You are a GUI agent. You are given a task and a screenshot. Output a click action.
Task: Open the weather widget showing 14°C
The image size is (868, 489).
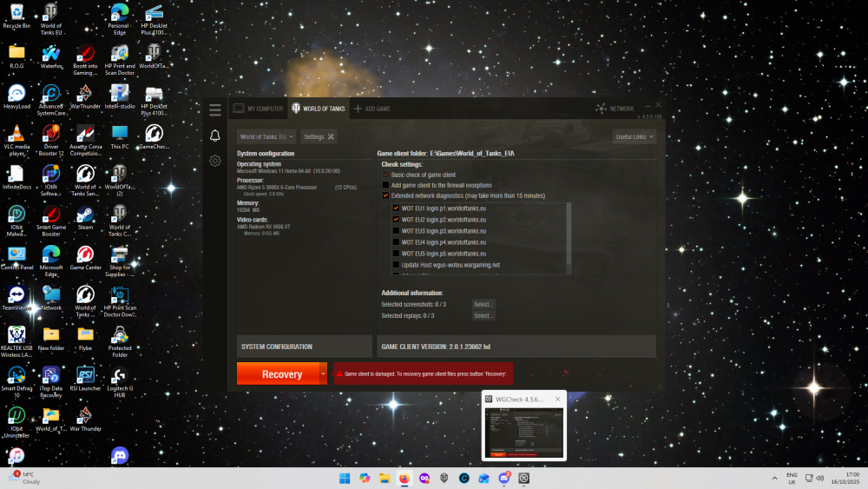pos(25,478)
